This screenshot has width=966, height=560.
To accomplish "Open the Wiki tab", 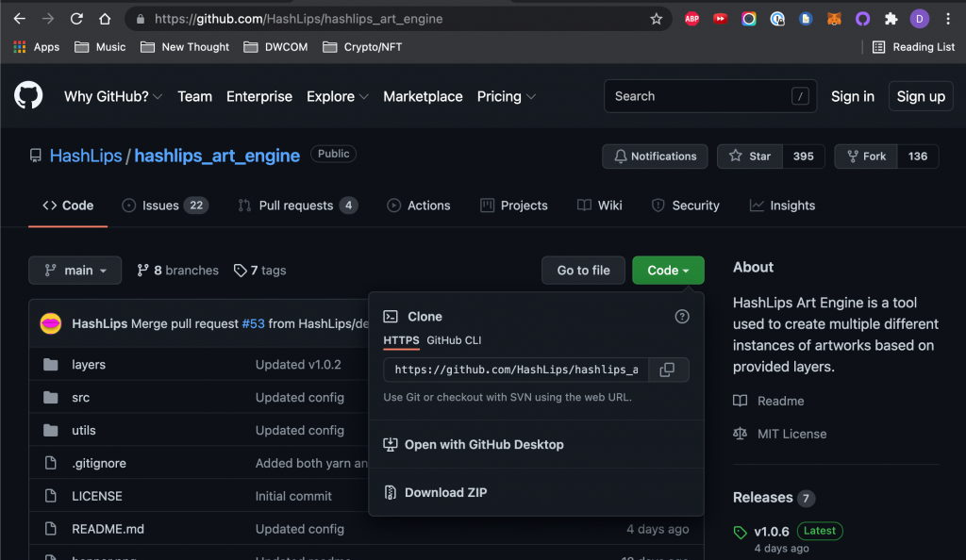I will click(599, 206).
